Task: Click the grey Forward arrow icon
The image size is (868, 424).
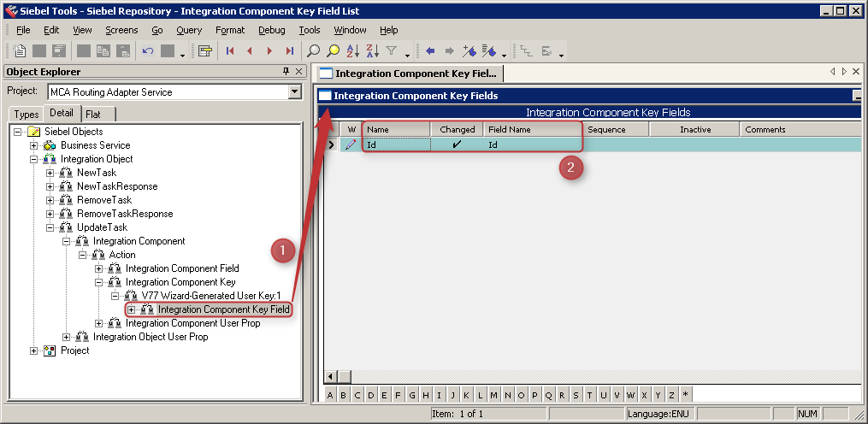Action: 450,51
